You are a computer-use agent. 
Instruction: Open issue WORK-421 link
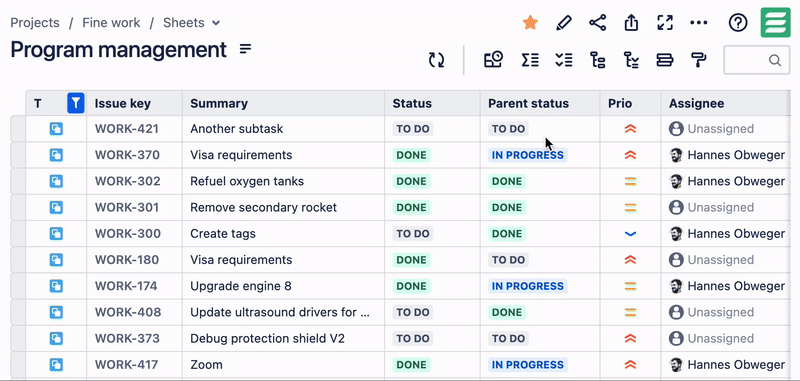tap(127, 129)
